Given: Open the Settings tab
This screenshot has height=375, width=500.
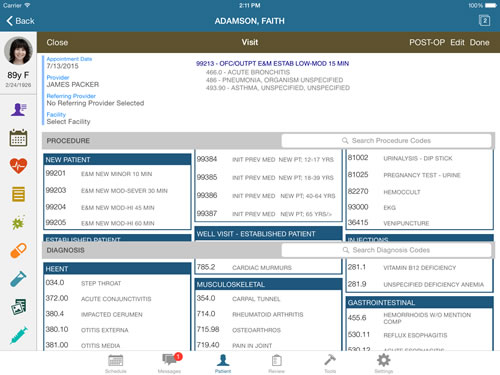Looking at the screenshot, I should pyautogui.click(x=384, y=363).
